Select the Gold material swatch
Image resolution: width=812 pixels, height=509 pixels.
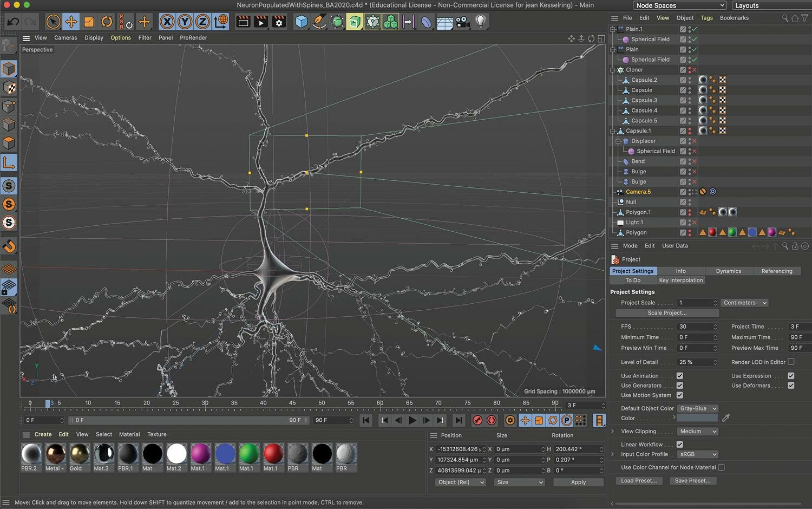79,454
